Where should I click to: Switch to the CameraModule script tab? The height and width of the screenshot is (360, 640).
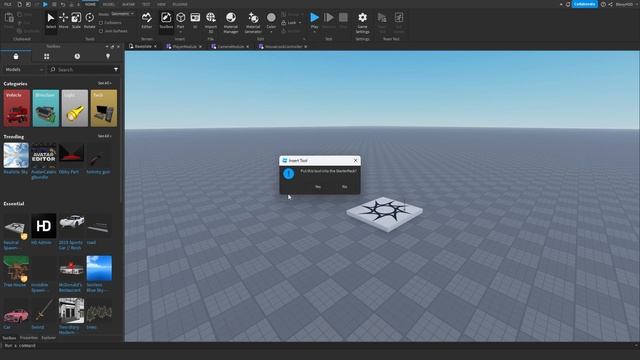(x=231, y=47)
